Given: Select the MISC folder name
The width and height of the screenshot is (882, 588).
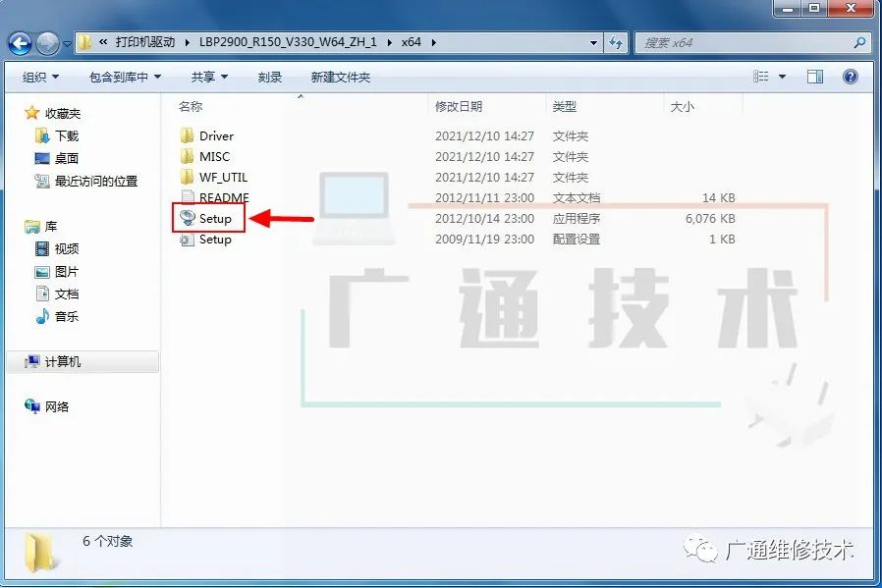Looking at the screenshot, I should click(x=214, y=156).
